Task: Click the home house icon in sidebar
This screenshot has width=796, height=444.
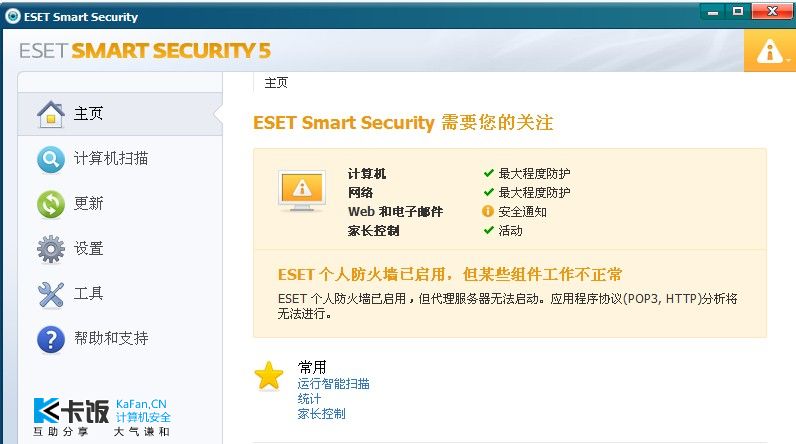Action: (x=51, y=114)
